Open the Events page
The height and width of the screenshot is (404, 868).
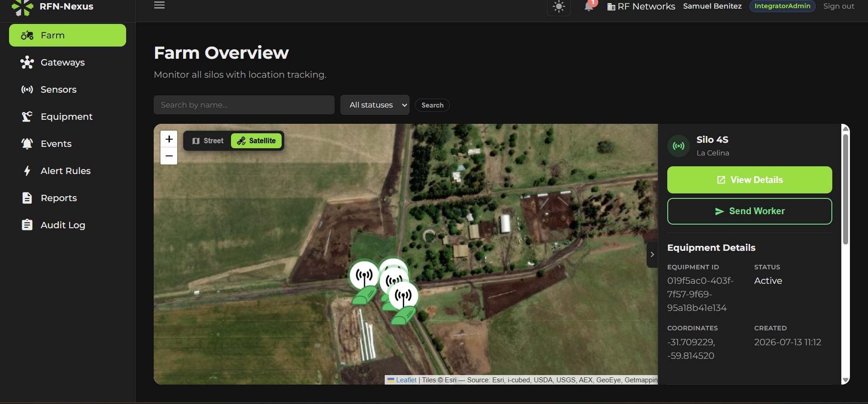tap(67, 144)
